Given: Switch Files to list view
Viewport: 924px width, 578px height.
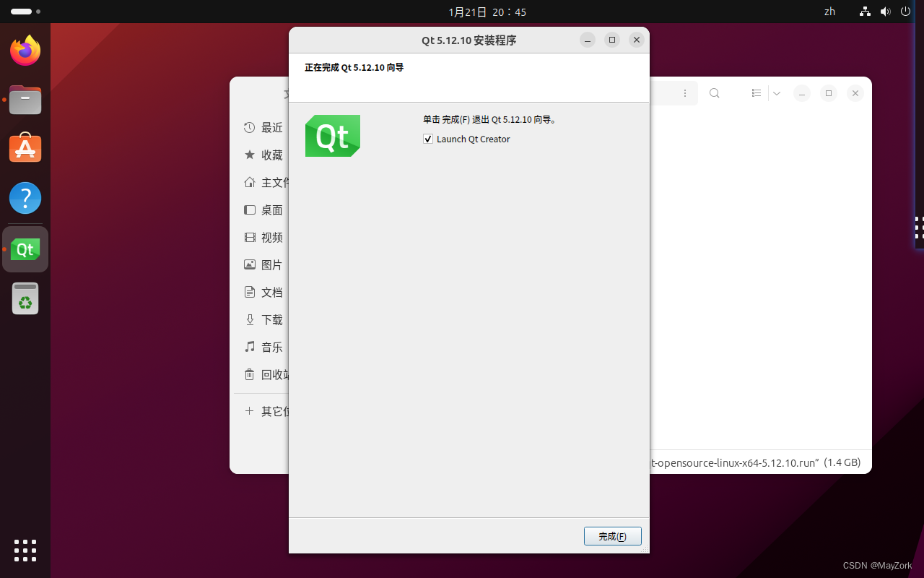Looking at the screenshot, I should click(757, 93).
